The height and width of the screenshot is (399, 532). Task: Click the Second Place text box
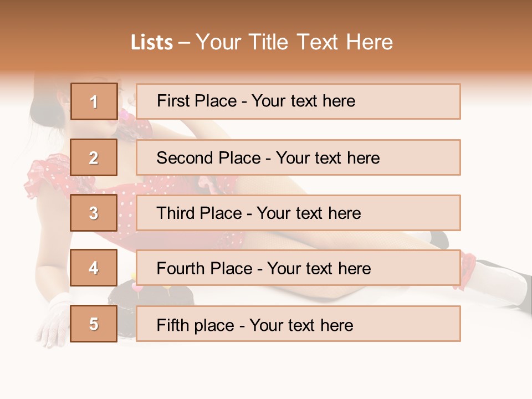point(298,157)
